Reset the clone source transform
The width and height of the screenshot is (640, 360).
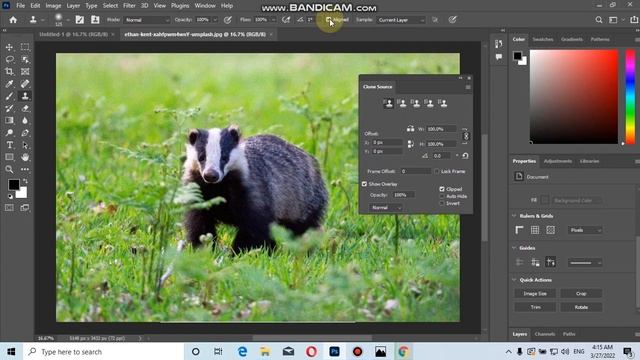click(465, 156)
